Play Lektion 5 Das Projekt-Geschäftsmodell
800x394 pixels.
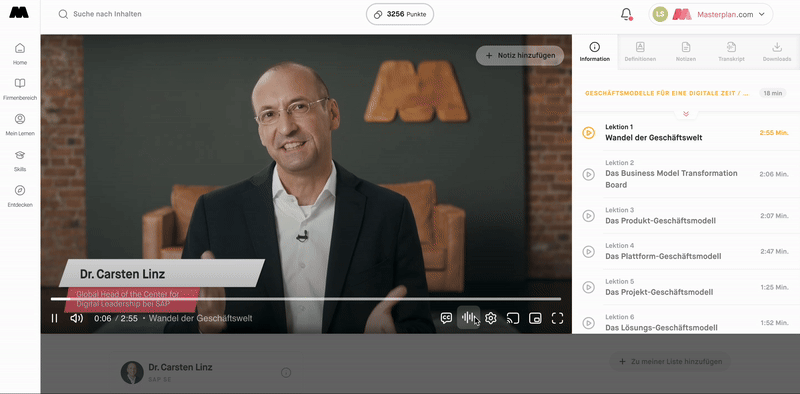(x=588, y=287)
